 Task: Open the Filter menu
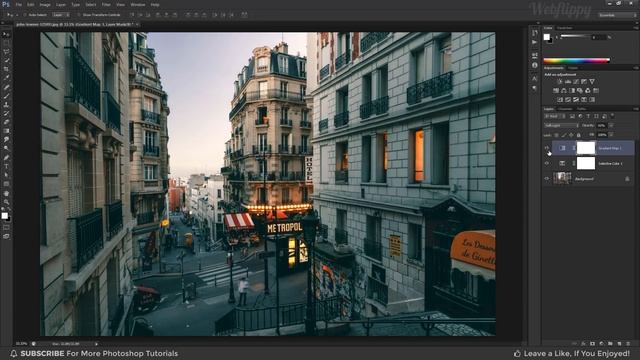(x=106, y=4)
